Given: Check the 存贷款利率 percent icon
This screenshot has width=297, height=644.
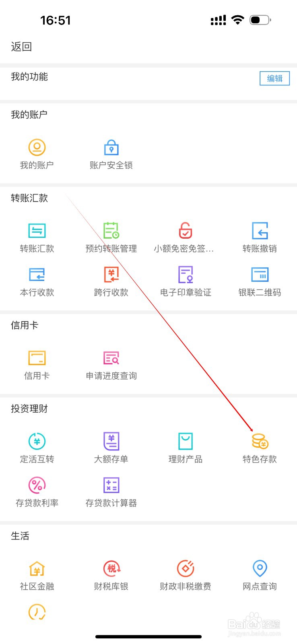Looking at the screenshot, I should [37, 485].
